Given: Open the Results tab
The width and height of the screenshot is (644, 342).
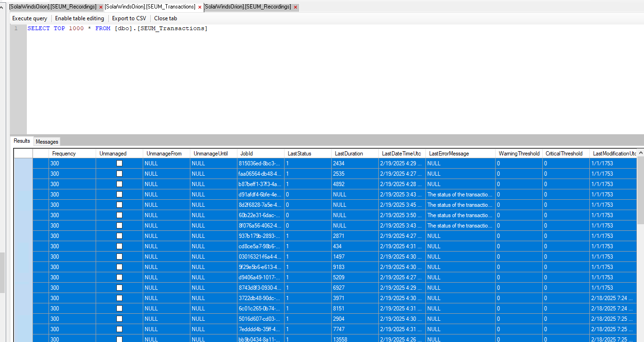Looking at the screenshot, I should pos(22,141).
